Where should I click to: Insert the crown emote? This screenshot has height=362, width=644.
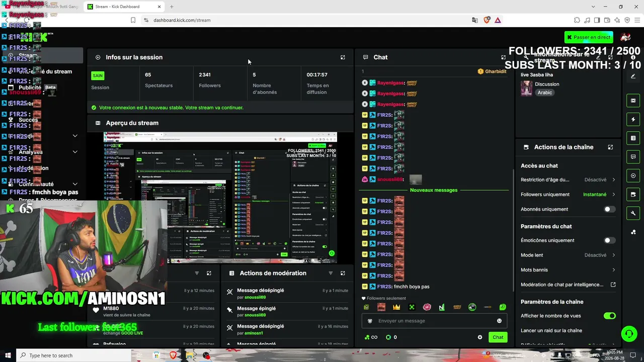[x=396, y=307]
